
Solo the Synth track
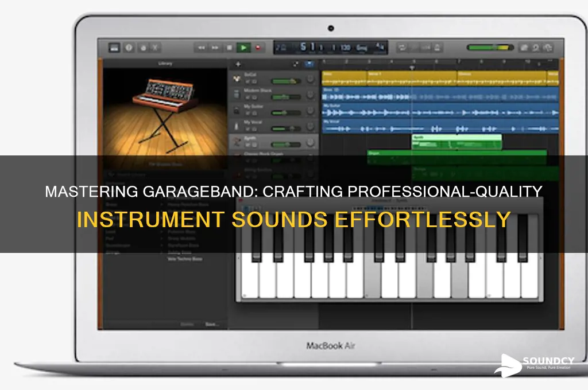tap(254, 145)
